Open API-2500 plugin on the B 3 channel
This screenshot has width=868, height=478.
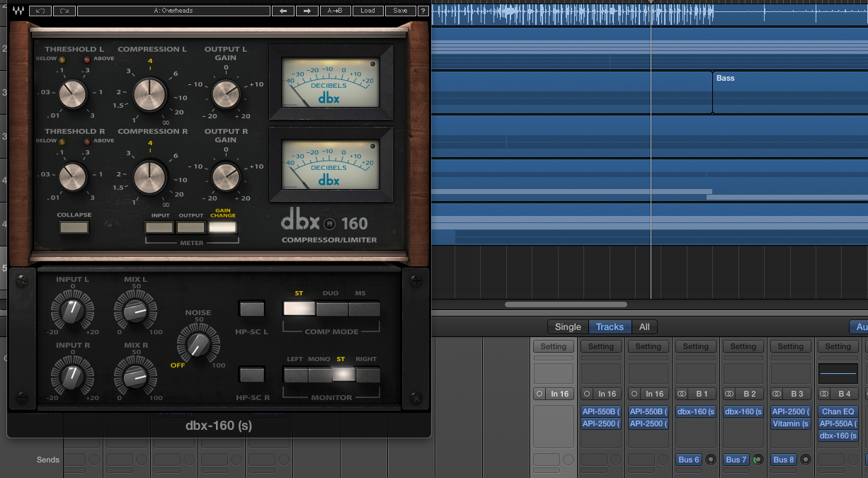click(790, 411)
